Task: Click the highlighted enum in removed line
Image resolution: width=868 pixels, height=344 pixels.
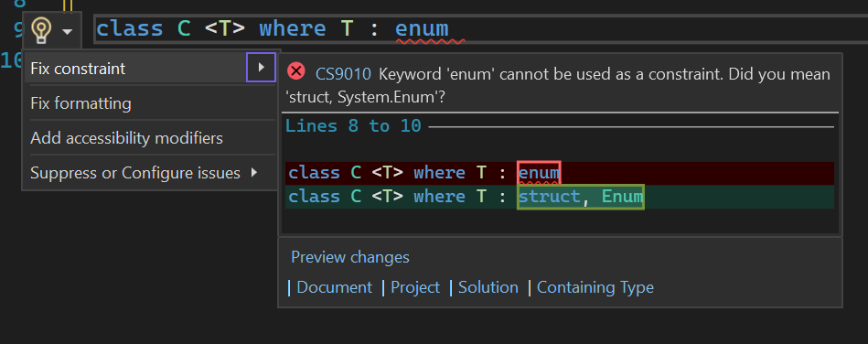Action: click(539, 173)
